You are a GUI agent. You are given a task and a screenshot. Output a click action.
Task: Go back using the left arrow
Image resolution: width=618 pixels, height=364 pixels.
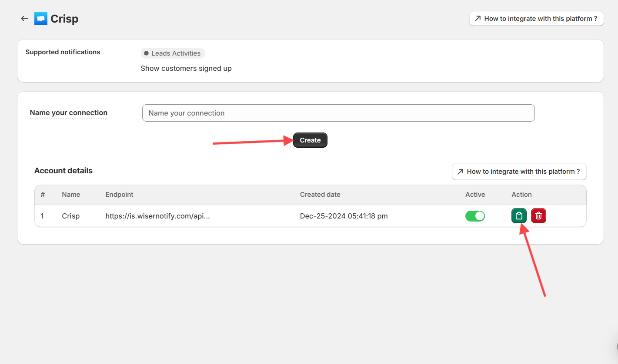[x=24, y=19]
